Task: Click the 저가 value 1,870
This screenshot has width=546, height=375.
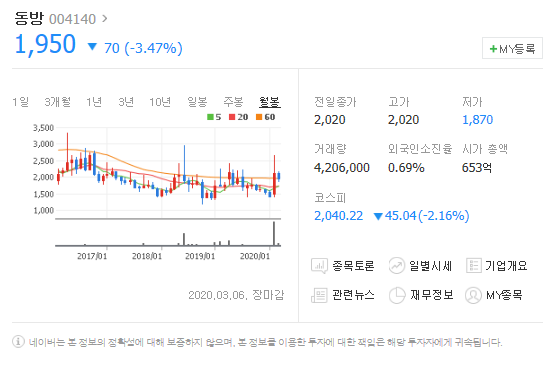Action: click(x=477, y=120)
